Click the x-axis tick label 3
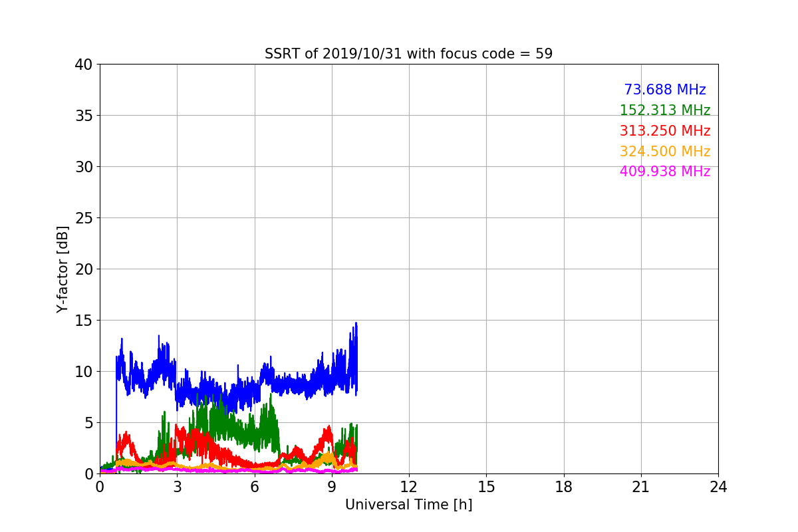This screenshot has width=798, height=532. click(x=177, y=487)
